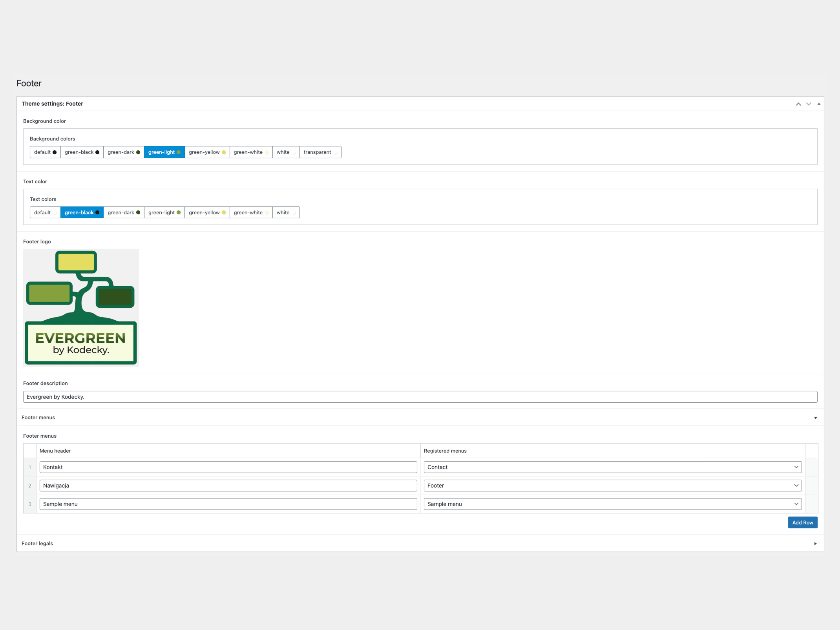Click the Evergreen footer logo image
Viewport: 840px width, 630px height.
coord(81,307)
